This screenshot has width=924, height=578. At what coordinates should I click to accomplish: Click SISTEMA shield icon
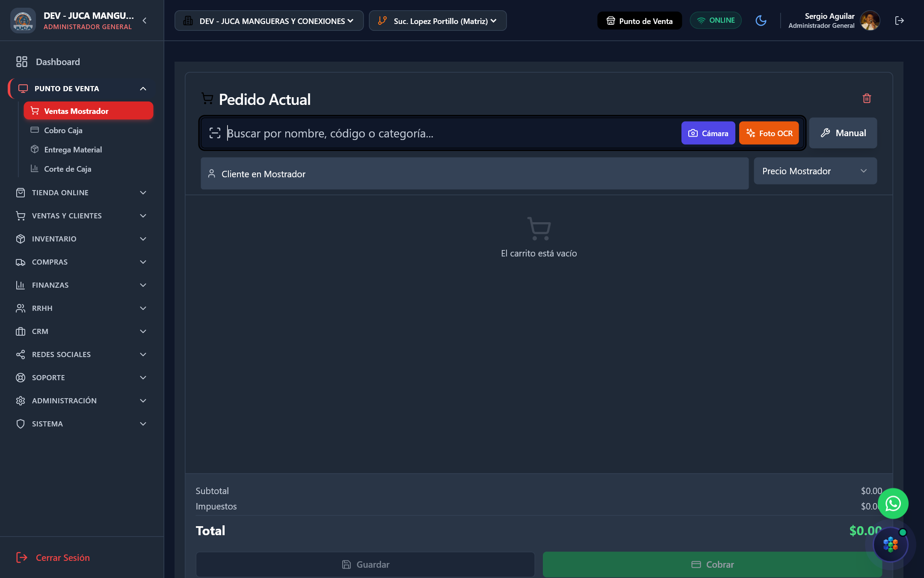21,424
